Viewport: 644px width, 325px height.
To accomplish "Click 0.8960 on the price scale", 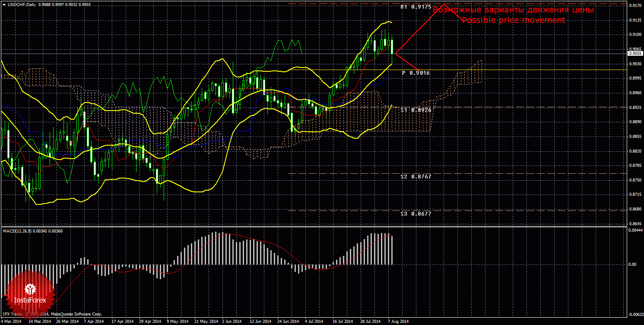I will click(634, 93).
